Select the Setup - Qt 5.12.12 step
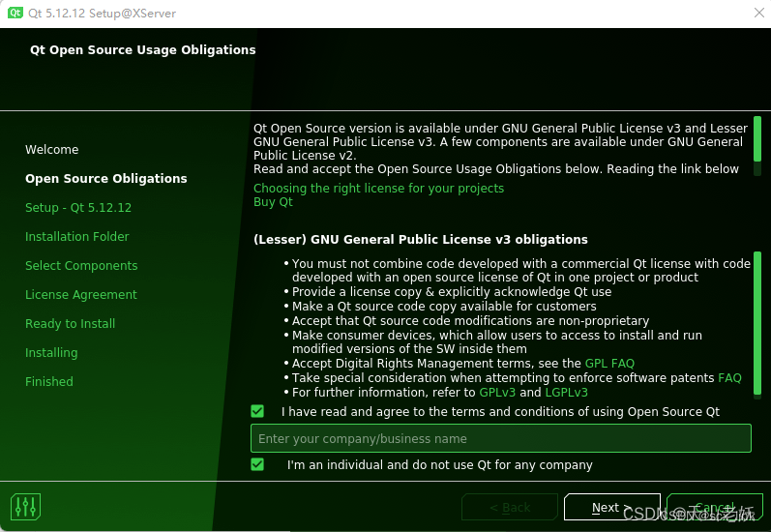The height and width of the screenshot is (532, 771). click(78, 208)
